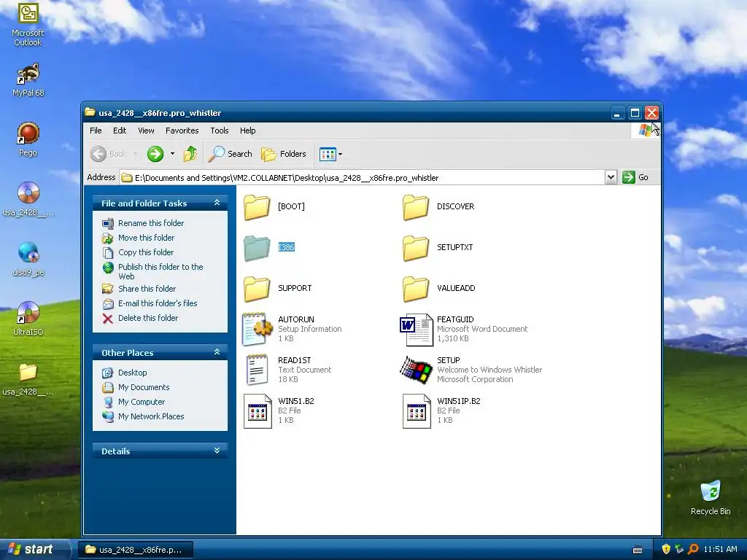The height and width of the screenshot is (560, 747).
Task: Open the Help menu
Action: pyautogui.click(x=248, y=131)
